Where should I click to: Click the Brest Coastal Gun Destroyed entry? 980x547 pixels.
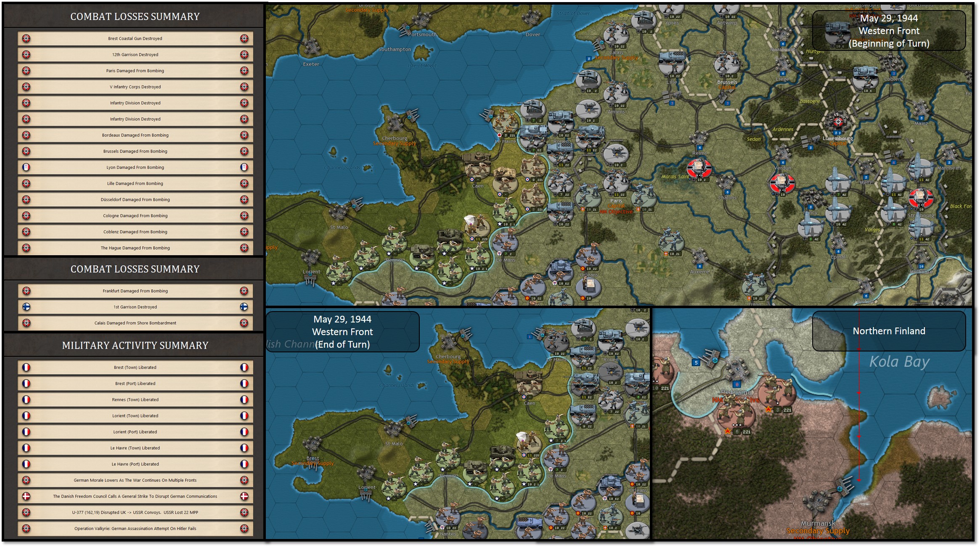pos(135,39)
